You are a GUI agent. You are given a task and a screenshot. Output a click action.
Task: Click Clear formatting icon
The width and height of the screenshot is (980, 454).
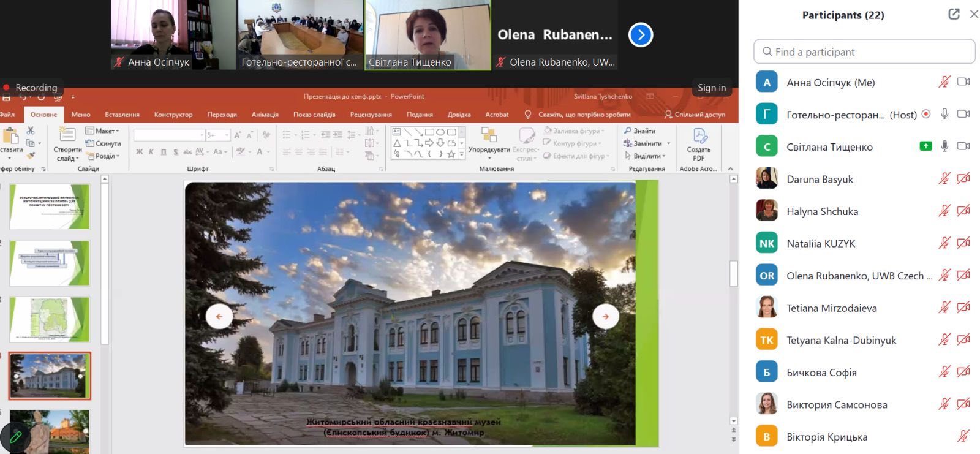pos(266,134)
